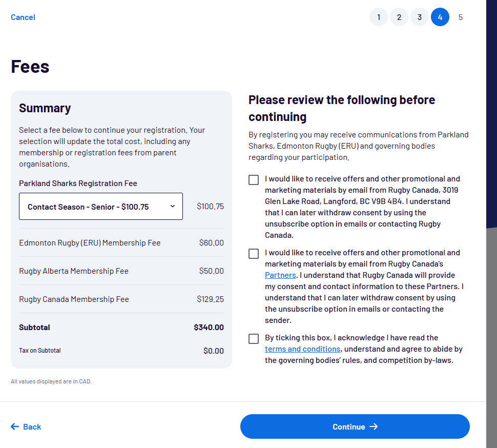This screenshot has width=497, height=448.
Task: Open the terms and conditions link
Action: [x=302, y=349]
